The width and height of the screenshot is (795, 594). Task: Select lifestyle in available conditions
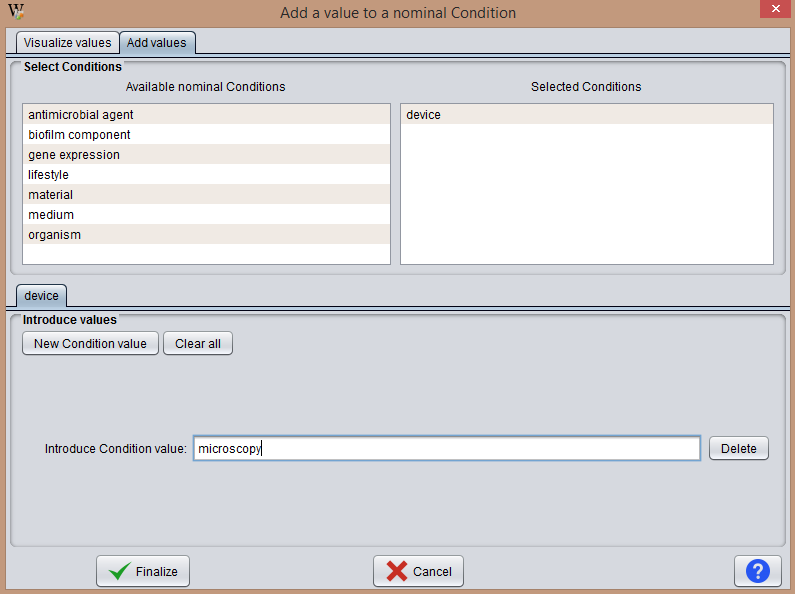coord(206,174)
